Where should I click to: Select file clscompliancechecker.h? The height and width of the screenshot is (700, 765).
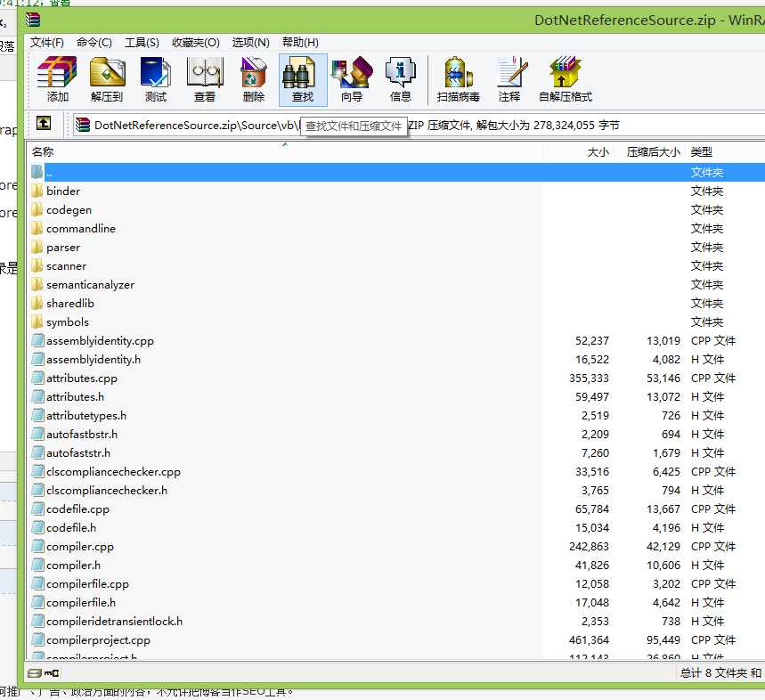(x=107, y=491)
